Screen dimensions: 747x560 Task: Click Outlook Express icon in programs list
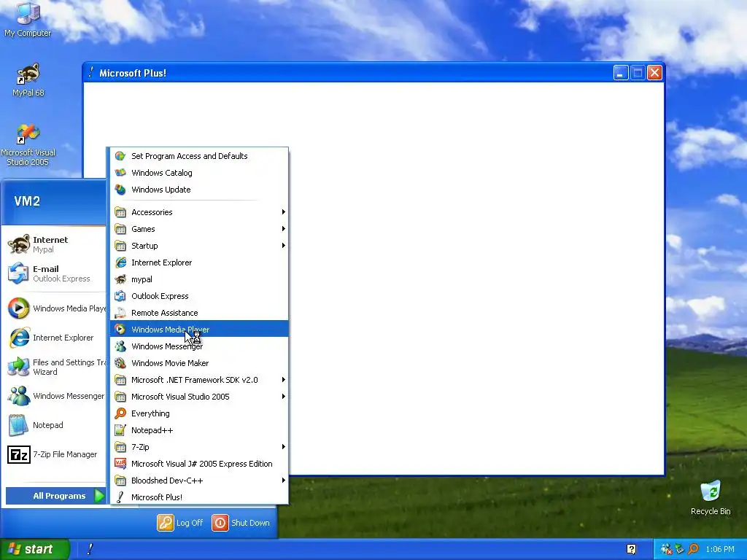coord(120,296)
